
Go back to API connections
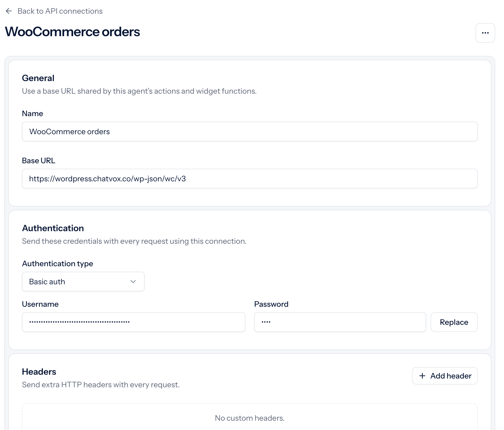tap(60, 11)
